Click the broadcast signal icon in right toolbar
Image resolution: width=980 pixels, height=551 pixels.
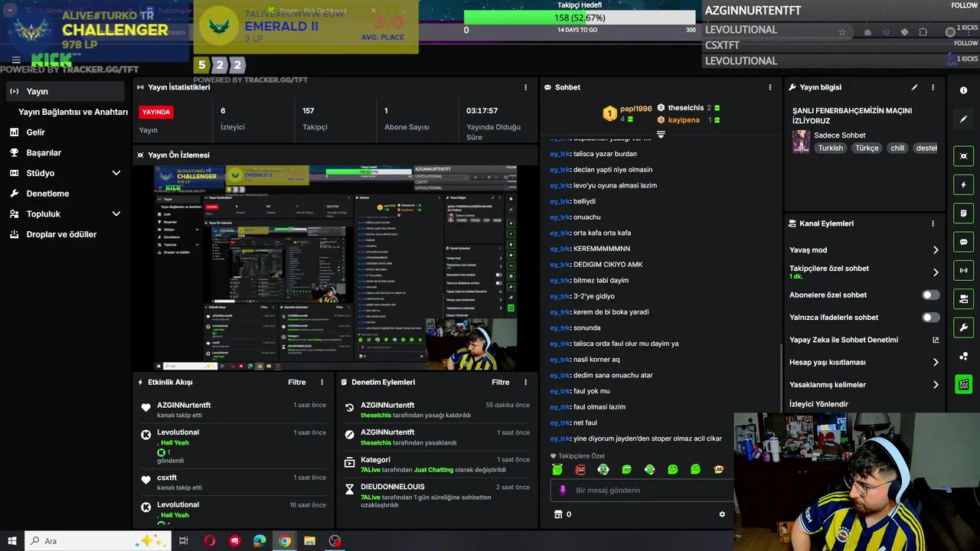pyautogui.click(x=963, y=270)
